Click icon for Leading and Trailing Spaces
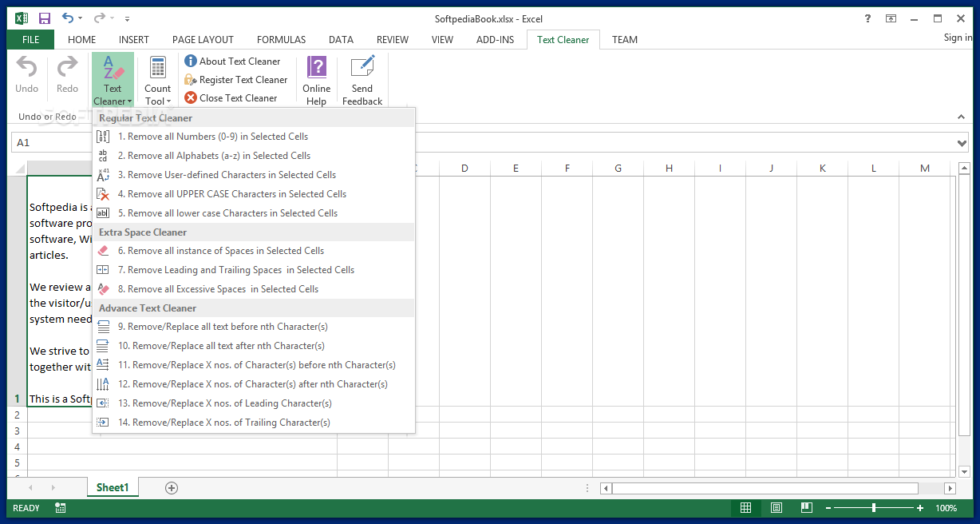The image size is (980, 524). (x=103, y=270)
